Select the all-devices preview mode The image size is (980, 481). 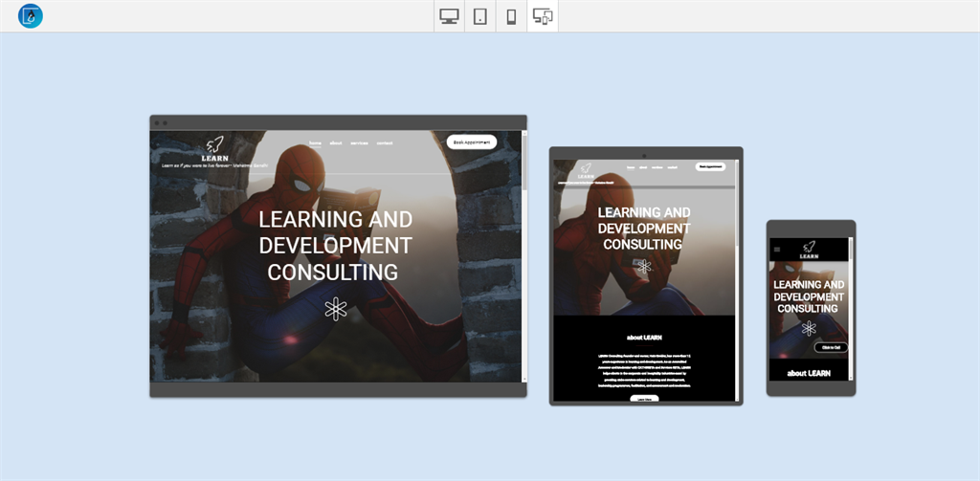543,16
